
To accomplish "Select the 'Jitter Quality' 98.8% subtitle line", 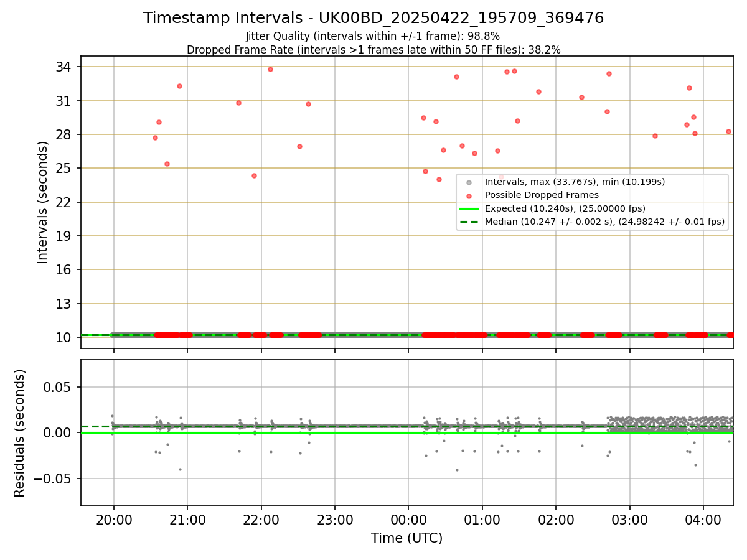I will click(x=373, y=36).
